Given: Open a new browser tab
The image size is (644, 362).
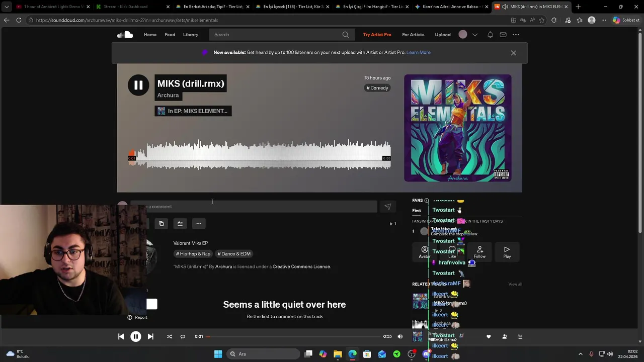Looking at the screenshot, I should [x=578, y=7].
